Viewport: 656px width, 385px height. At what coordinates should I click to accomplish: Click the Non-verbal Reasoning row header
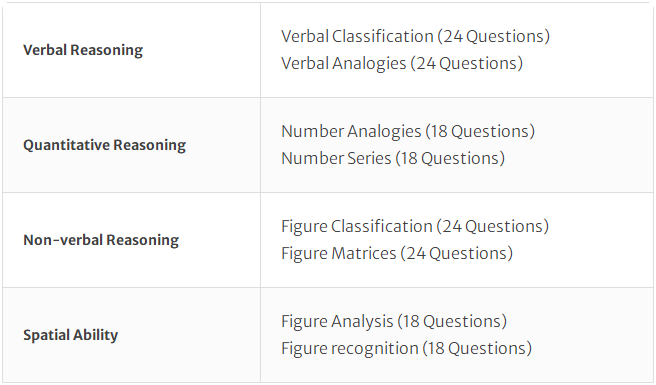click(x=101, y=240)
